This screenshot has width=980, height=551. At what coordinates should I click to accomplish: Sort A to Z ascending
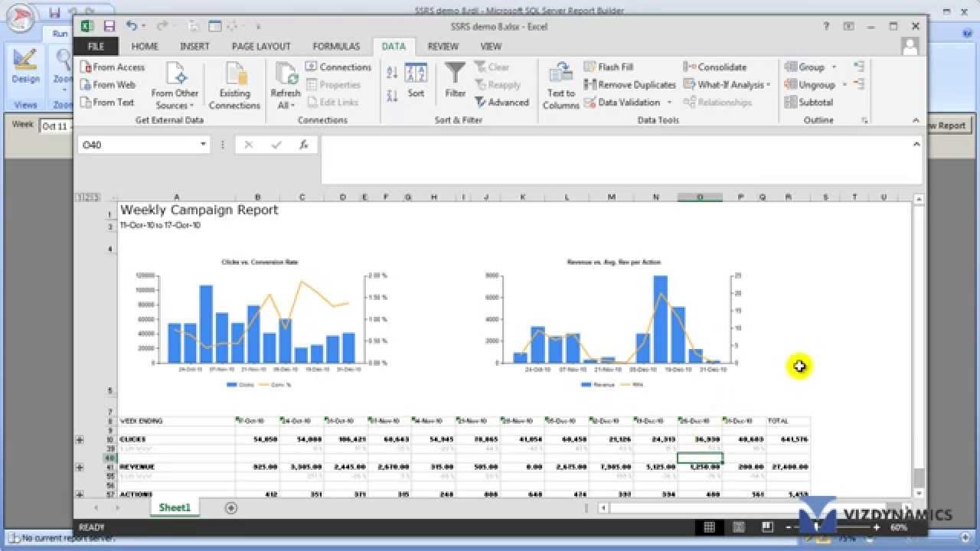point(392,73)
